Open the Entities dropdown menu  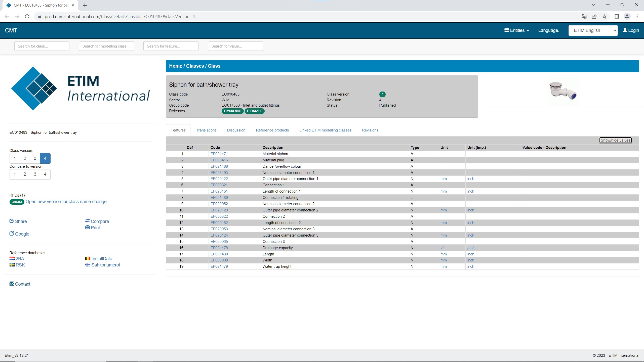[x=516, y=30]
